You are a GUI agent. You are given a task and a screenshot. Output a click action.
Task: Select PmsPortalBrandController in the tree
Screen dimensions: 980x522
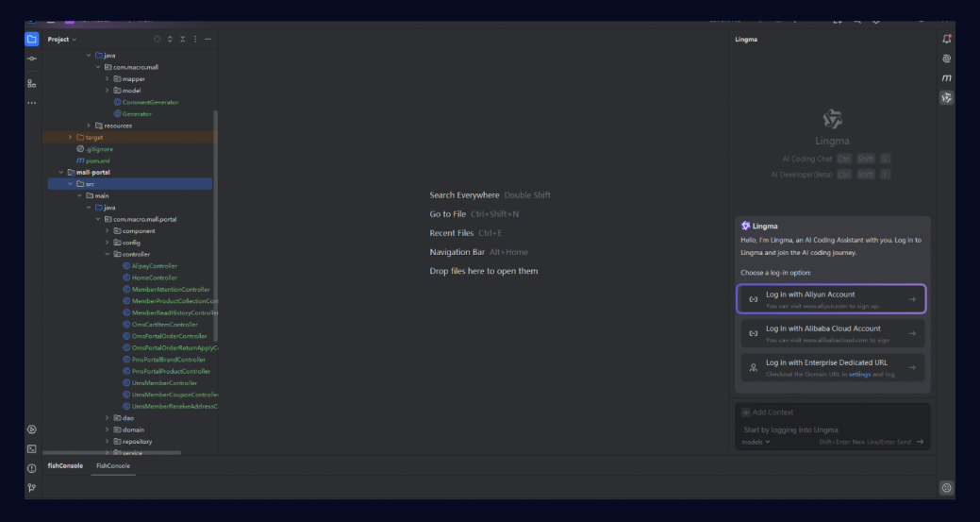pyautogui.click(x=168, y=360)
